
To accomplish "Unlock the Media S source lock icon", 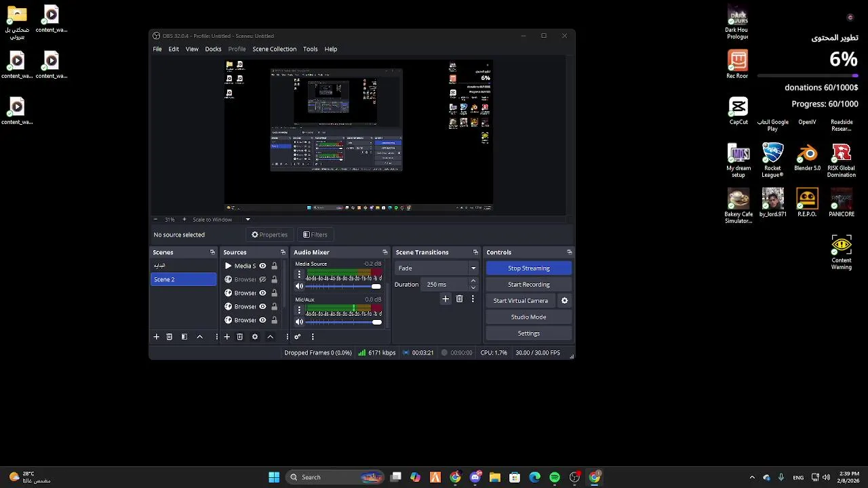I will click(x=274, y=266).
